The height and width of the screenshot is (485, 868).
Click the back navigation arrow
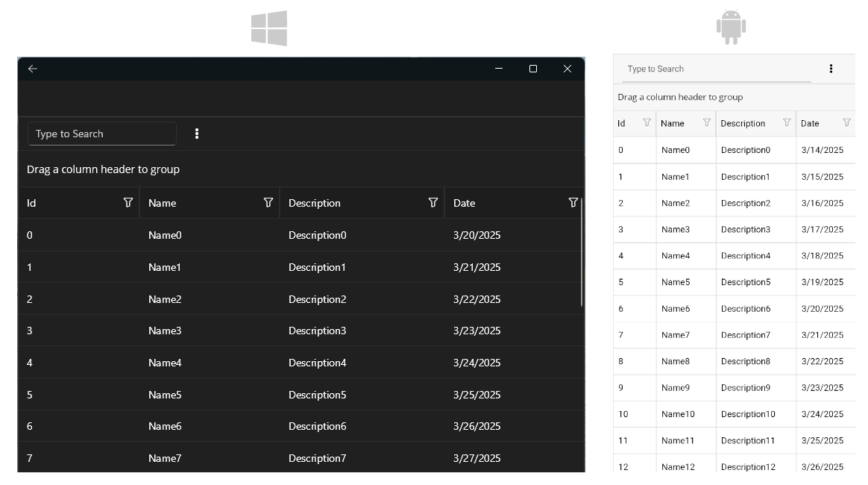pyautogui.click(x=32, y=68)
